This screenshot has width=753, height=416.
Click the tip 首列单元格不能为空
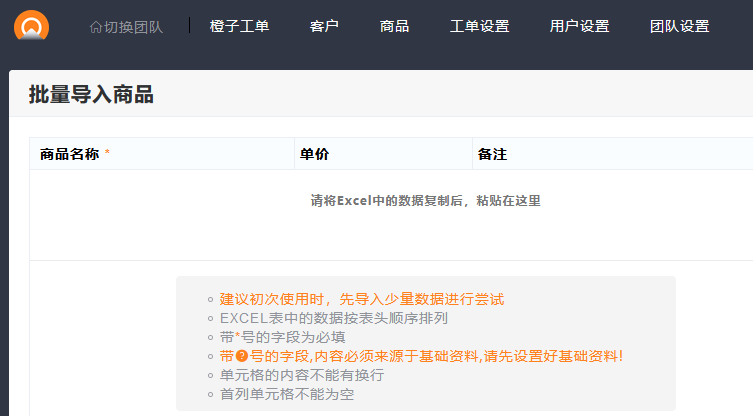pos(287,394)
